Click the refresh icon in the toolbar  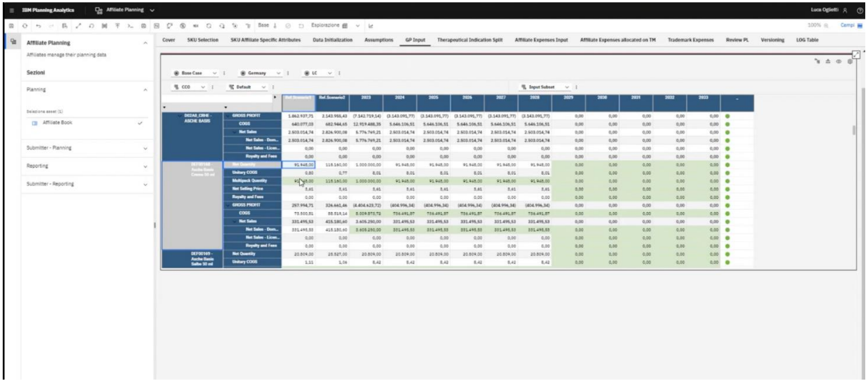click(25, 26)
